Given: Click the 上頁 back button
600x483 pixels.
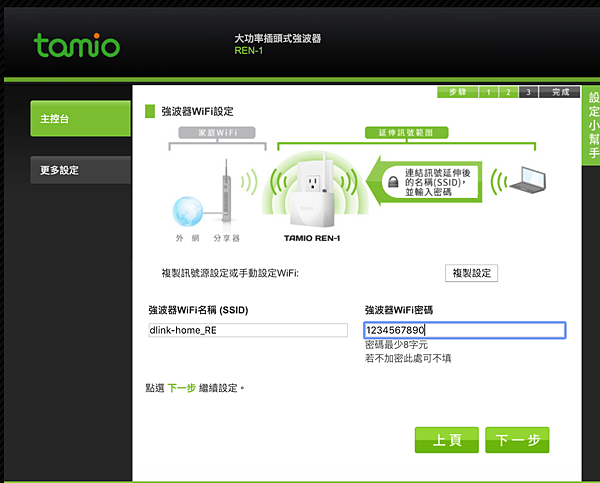Looking at the screenshot, I should point(447,440).
